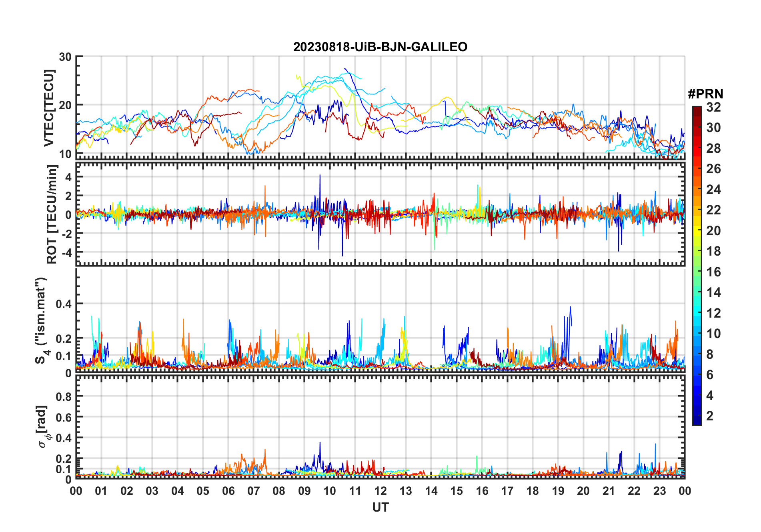Click ROT y-axis tick label -4
761x532 pixels.
point(66,252)
